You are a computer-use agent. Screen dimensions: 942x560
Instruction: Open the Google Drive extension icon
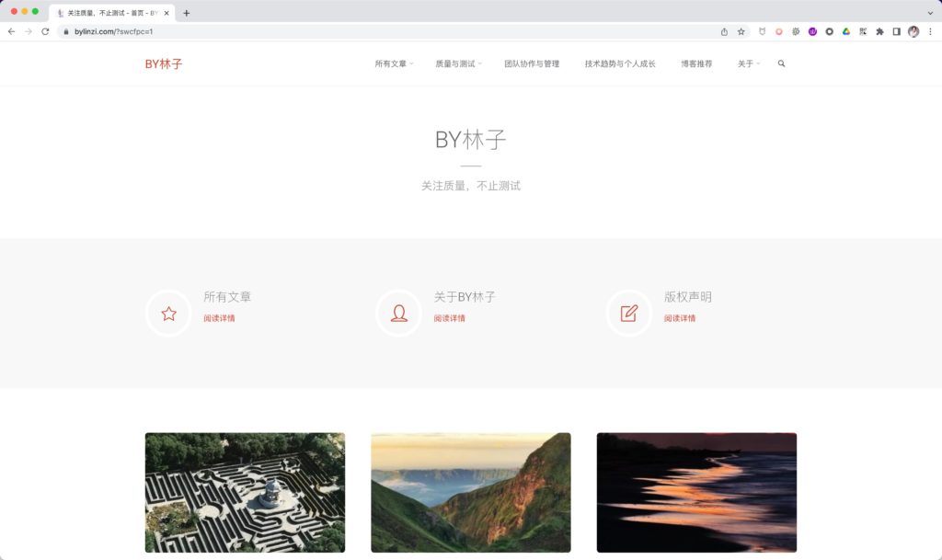point(846,30)
